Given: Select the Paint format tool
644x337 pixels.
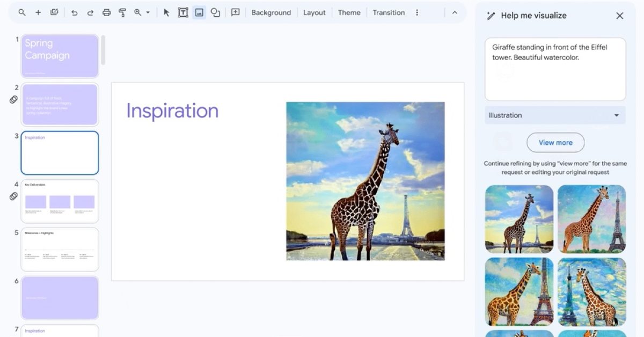Looking at the screenshot, I should pyautogui.click(x=122, y=12).
